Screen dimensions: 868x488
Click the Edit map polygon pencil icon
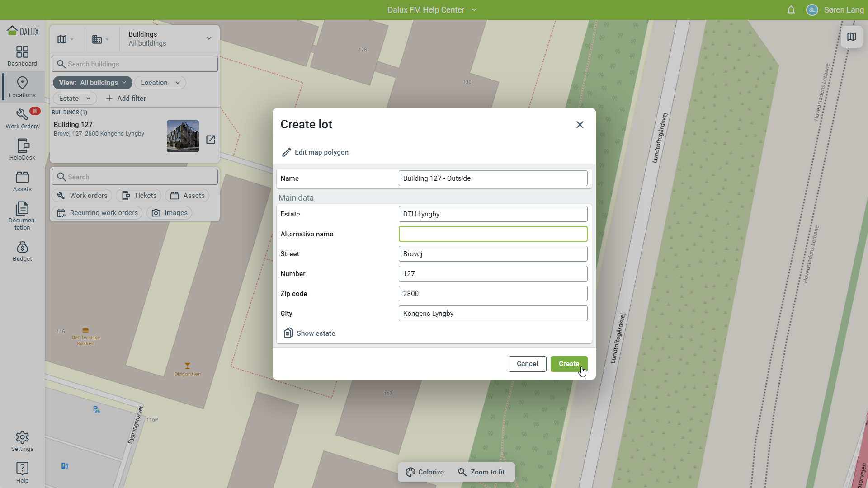click(286, 153)
